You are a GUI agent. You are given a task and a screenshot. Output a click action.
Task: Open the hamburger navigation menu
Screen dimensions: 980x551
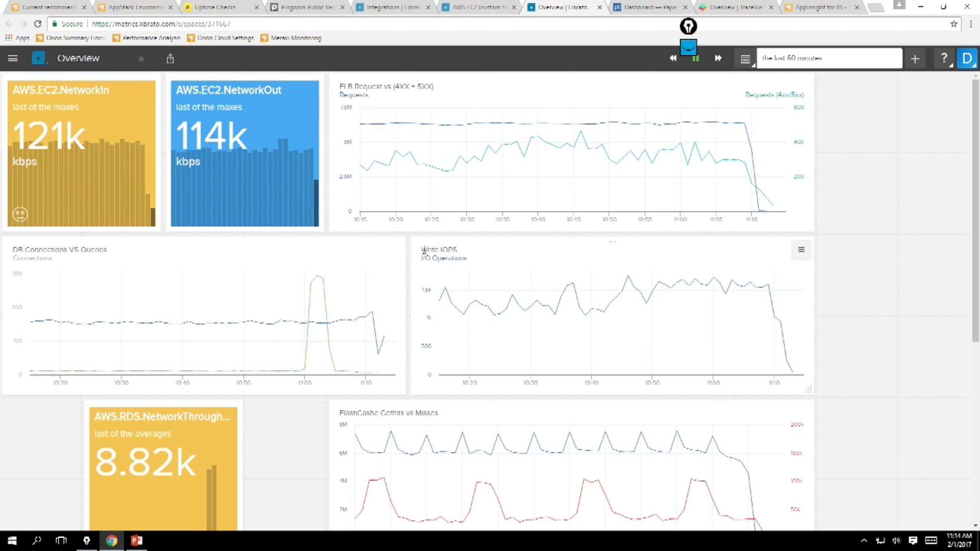[13, 58]
